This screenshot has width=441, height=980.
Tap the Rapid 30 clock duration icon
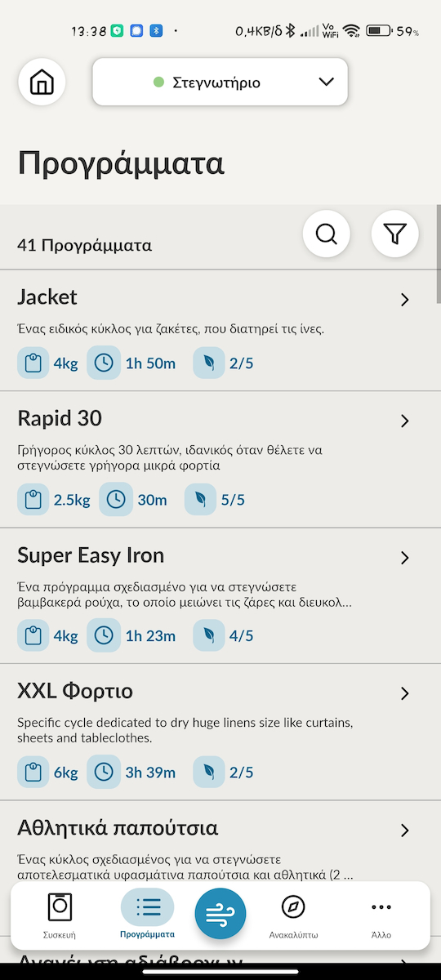116,500
